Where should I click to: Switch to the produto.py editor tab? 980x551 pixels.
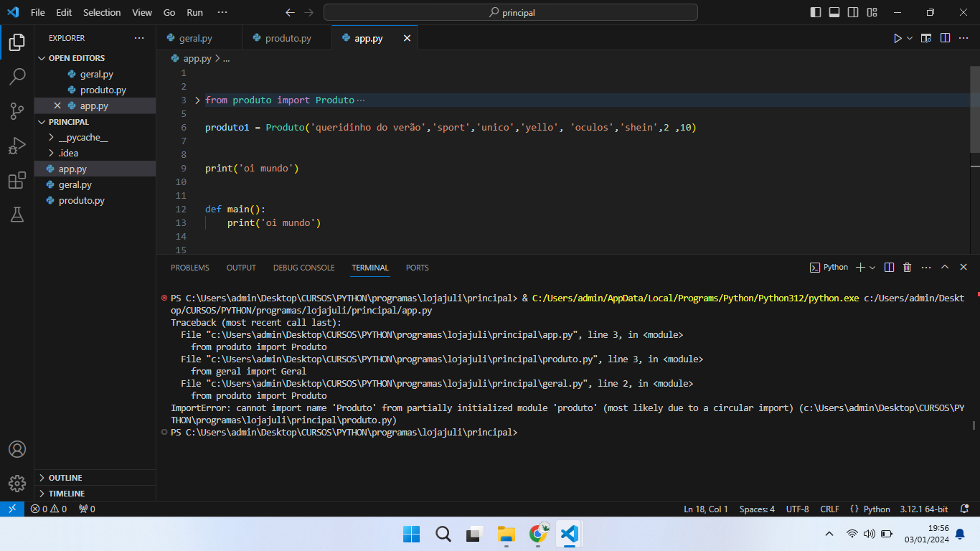(x=287, y=38)
